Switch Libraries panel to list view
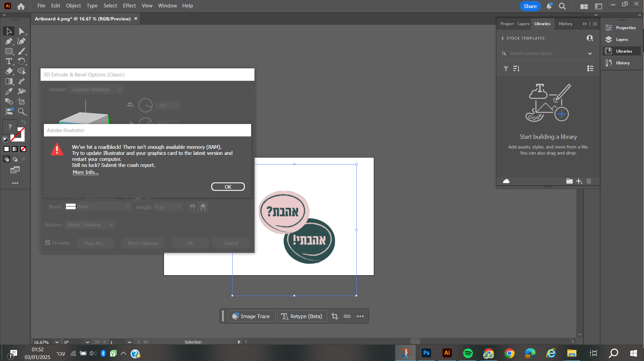The image size is (644, 361). tap(590, 68)
